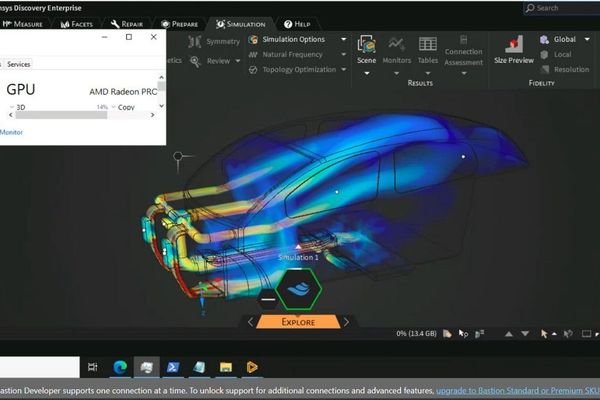600x400 pixels.
Task: Toggle the Resolution fidelity option
Action: pyautogui.click(x=571, y=70)
